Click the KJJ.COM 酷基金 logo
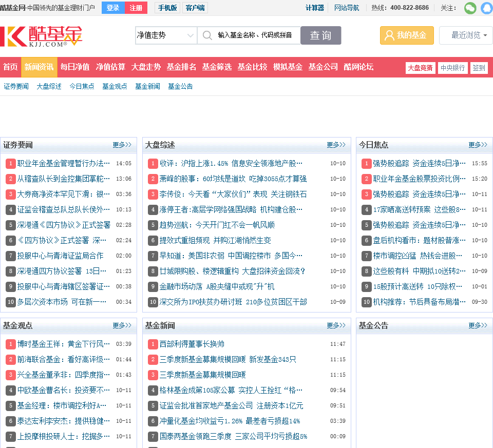Screen dimensions: 493x448 (x=41, y=36)
